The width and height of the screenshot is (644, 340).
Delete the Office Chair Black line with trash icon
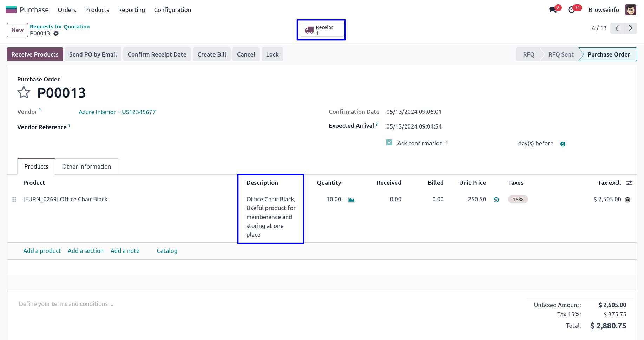click(x=627, y=200)
